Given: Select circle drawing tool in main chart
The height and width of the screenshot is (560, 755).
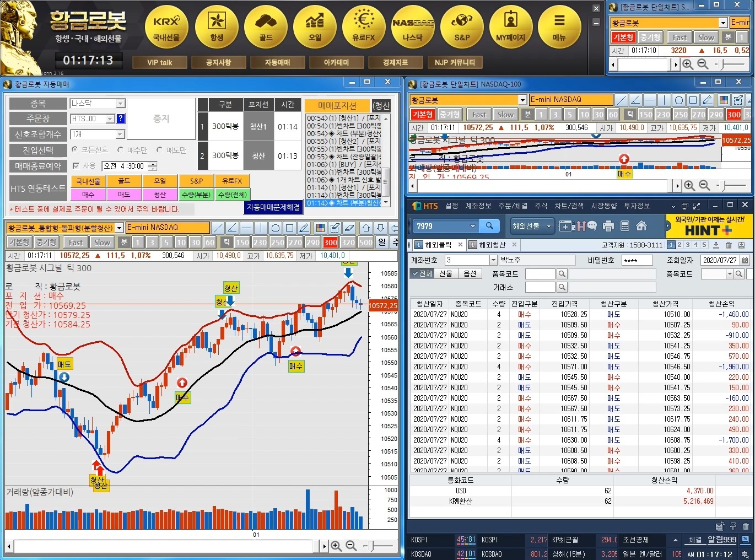Looking at the screenshot, I should click(275, 228).
